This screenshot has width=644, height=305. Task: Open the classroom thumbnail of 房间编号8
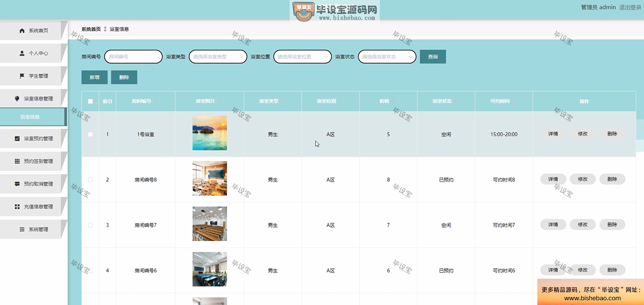pyautogui.click(x=210, y=178)
